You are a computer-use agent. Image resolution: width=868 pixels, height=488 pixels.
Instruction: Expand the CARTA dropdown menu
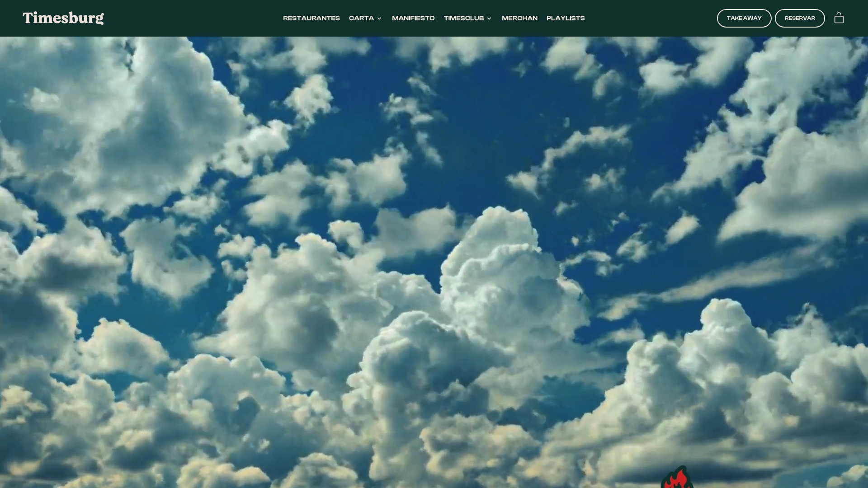(379, 18)
